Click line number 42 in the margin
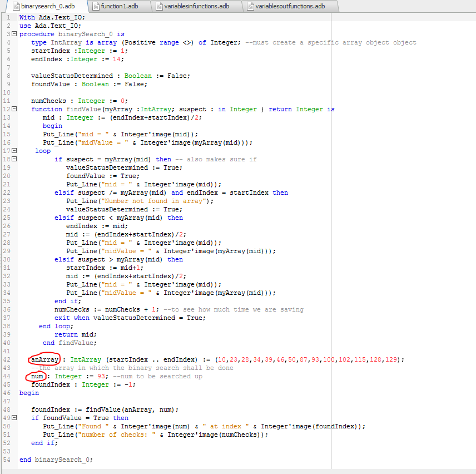The image size is (476, 474). click(7, 359)
